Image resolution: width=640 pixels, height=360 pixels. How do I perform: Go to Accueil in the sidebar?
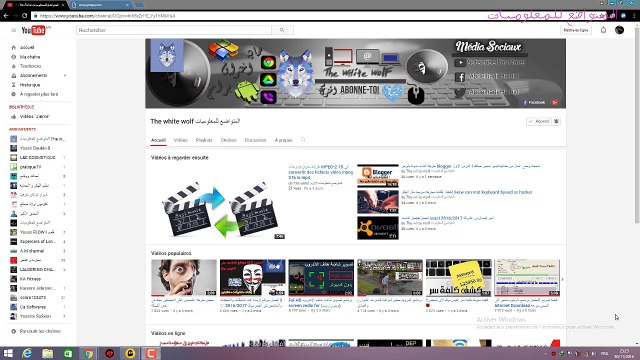(x=27, y=48)
